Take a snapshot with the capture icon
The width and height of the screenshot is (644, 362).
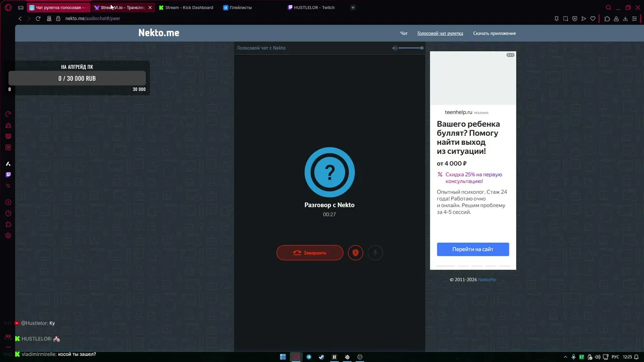tap(566, 19)
